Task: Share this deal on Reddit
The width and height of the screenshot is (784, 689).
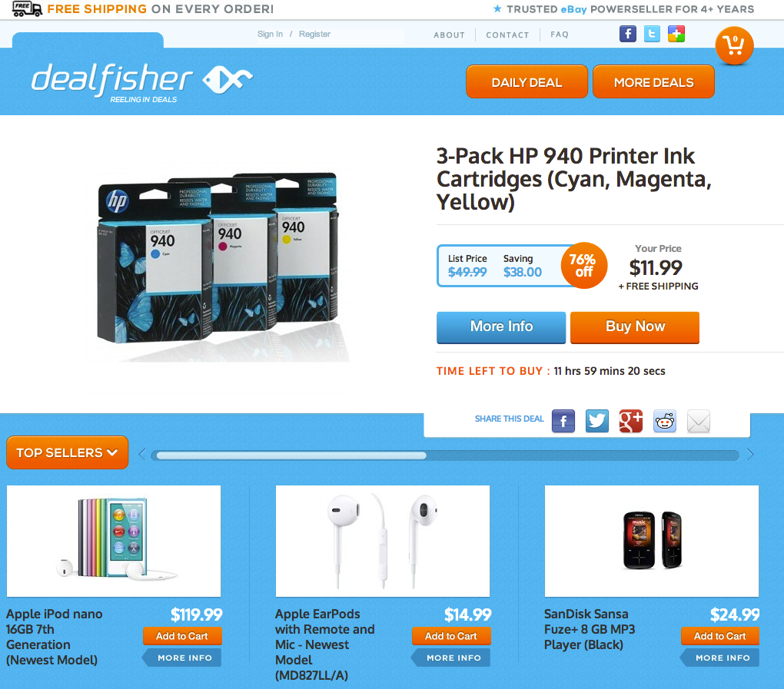Action: tap(665, 421)
